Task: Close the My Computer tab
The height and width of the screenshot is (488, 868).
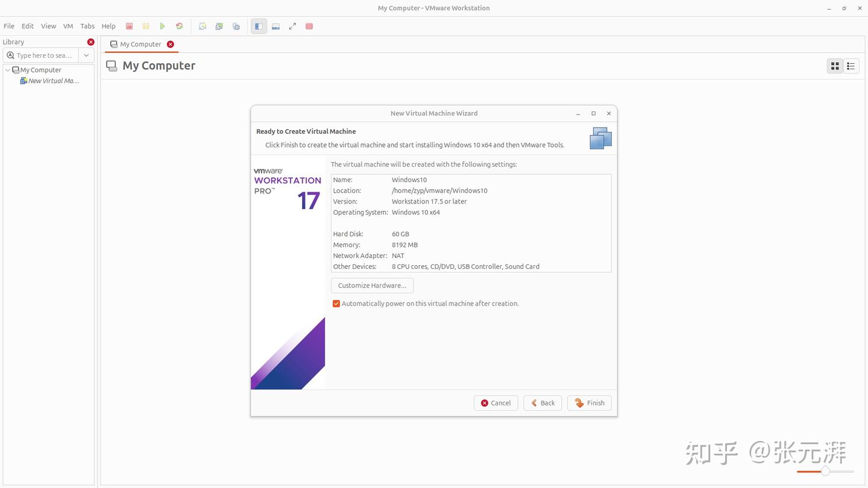Action: coord(171,44)
